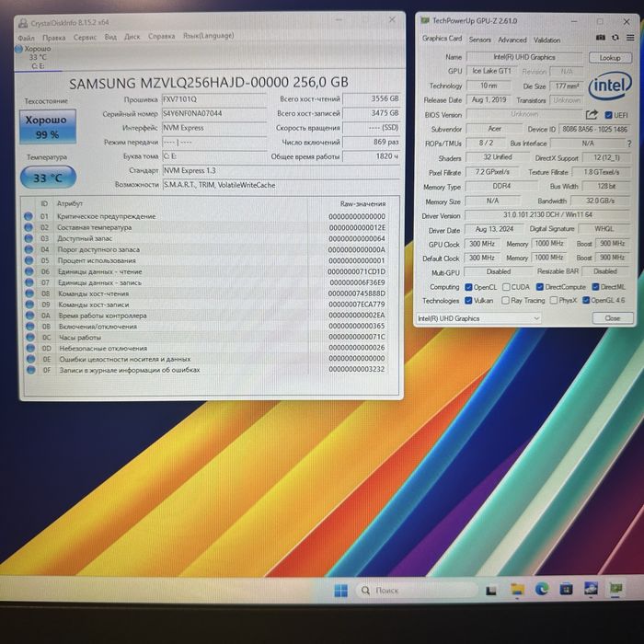Toggle the PhysX checkbox
The height and width of the screenshot is (644, 644).
pos(554,300)
